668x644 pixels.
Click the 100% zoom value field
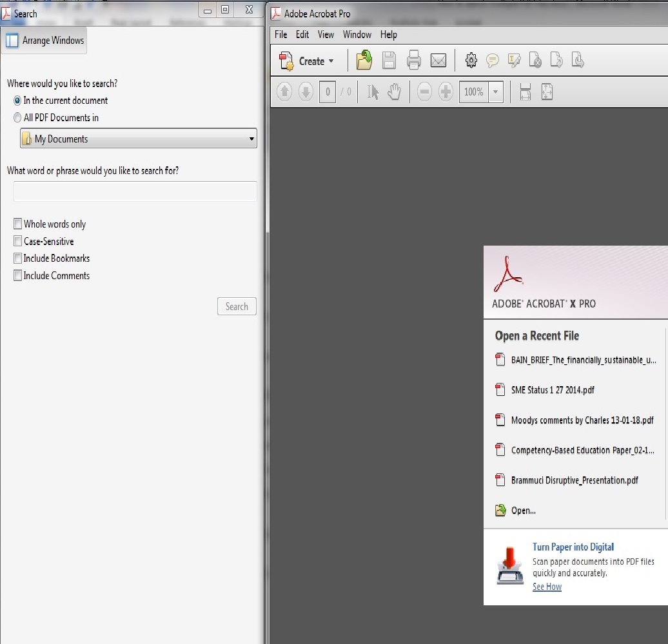click(474, 92)
